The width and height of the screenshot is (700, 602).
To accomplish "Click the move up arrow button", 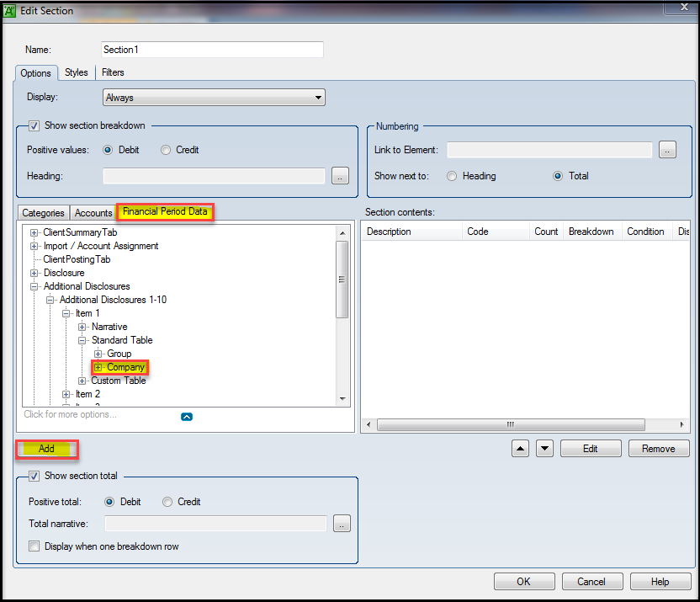I will point(521,449).
